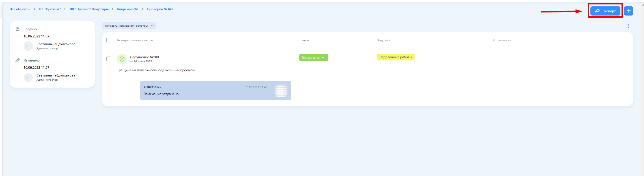Click the Экспорт button
The image size is (644, 176).
pyautogui.click(x=605, y=11)
